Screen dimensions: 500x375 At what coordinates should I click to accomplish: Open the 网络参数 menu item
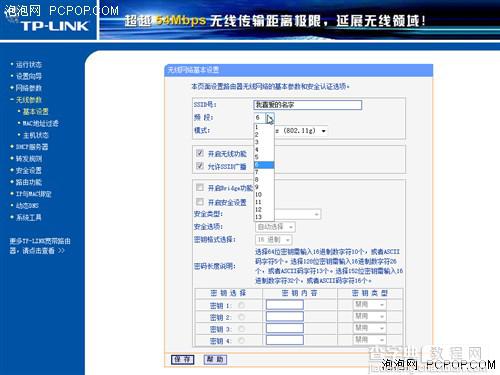coord(29,88)
